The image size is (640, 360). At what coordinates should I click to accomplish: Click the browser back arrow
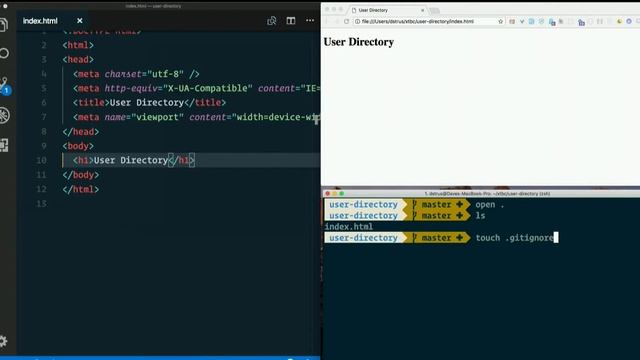point(327,22)
